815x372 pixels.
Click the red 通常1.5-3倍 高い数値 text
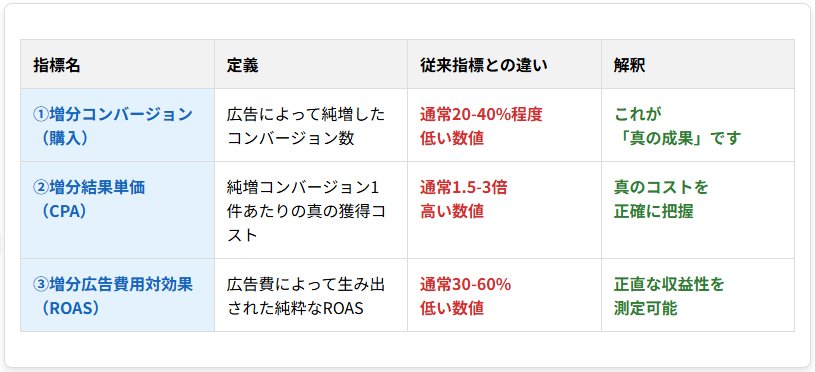[464, 199]
